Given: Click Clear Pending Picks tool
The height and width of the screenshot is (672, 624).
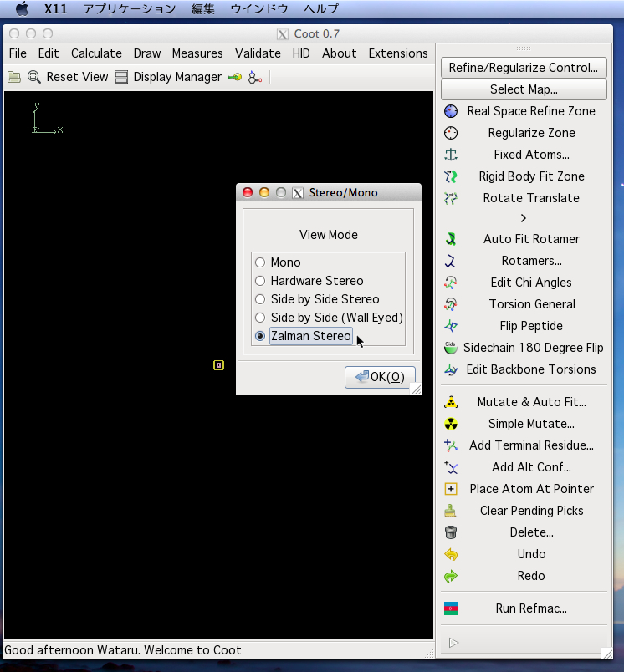Looking at the screenshot, I should point(524,511).
